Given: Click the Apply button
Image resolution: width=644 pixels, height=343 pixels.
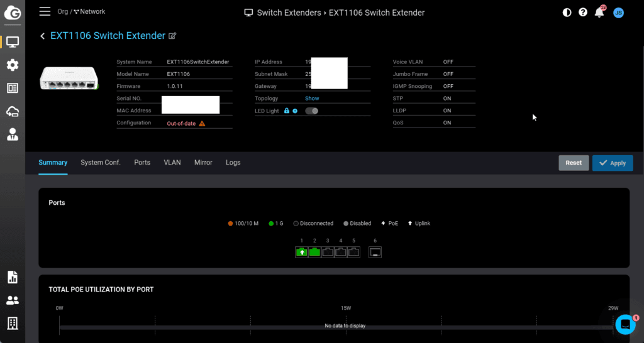Looking at the screenshot, I should 612,163.
